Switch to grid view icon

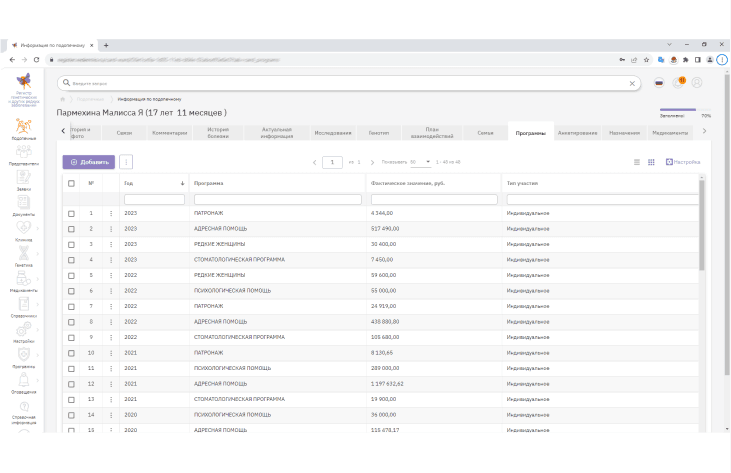click(651, 162)
